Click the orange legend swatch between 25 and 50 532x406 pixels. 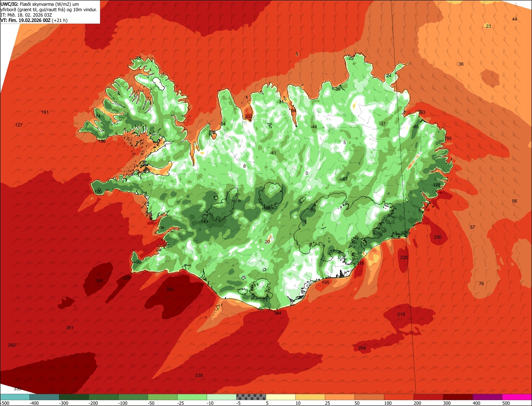point(340,396)
